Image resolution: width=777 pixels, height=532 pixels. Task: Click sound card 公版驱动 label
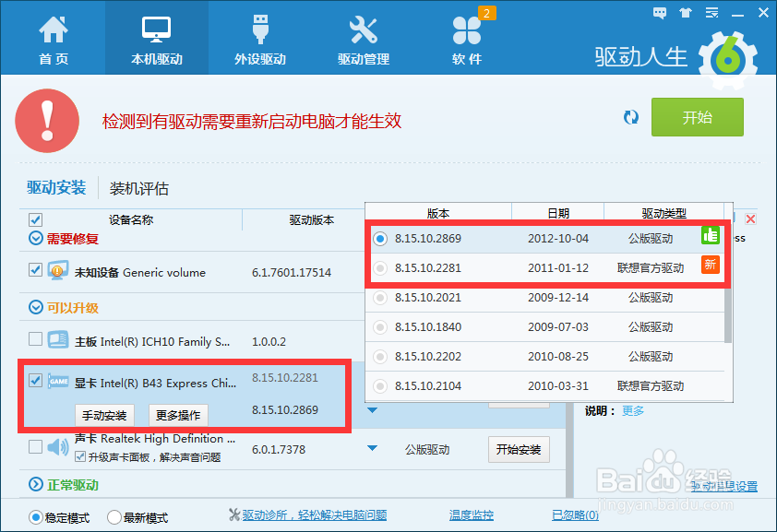coord(427,449)
